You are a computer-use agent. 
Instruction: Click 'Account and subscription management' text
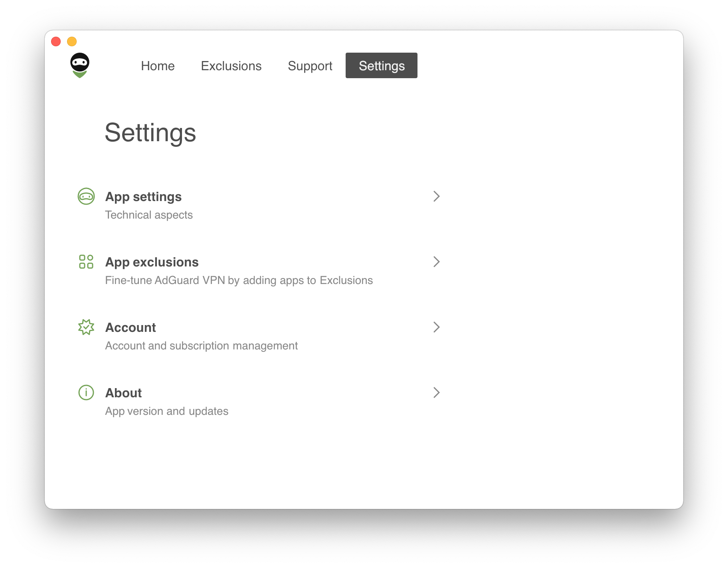(202, 346)
